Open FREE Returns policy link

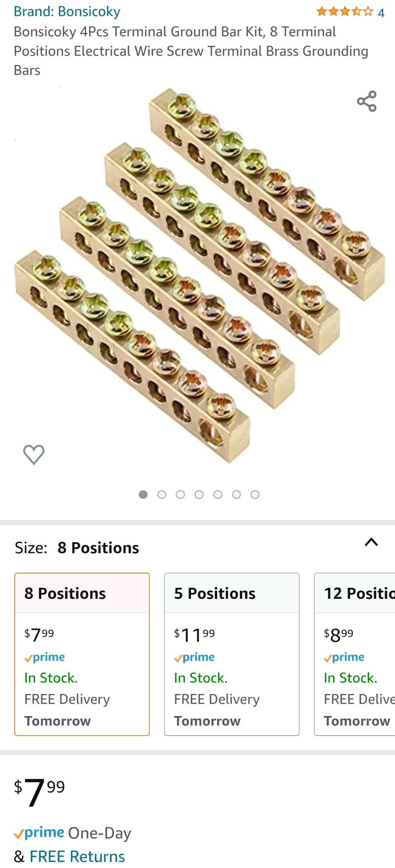[79, 855]
